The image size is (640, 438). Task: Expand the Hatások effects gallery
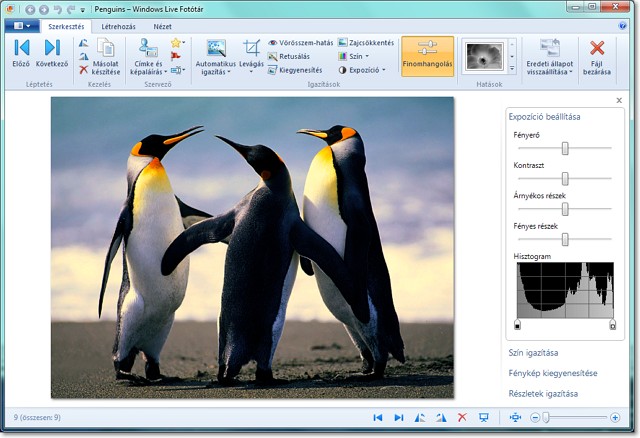[512, 69]
